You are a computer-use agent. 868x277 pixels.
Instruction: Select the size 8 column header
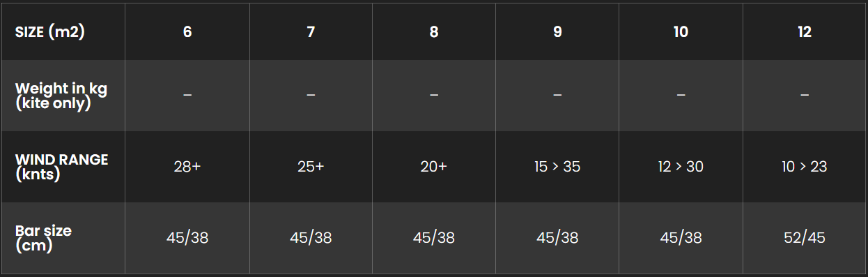coord(434,32)
